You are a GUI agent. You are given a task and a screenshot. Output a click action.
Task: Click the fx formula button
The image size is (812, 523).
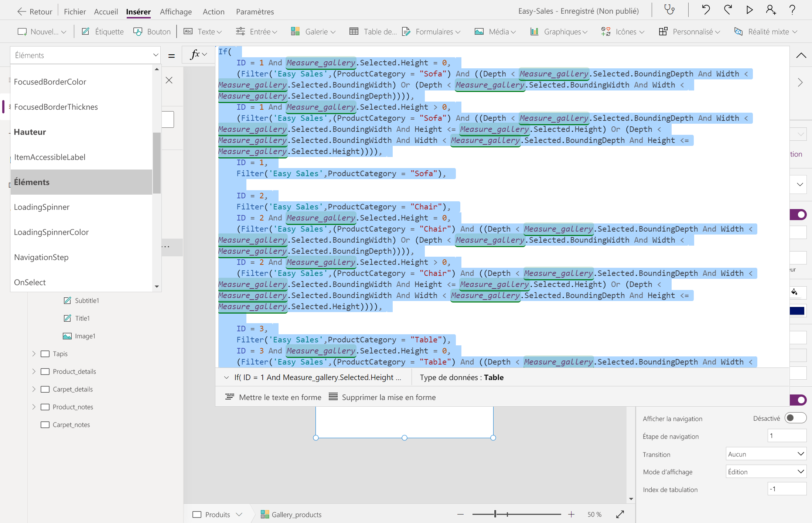point(198,55)
